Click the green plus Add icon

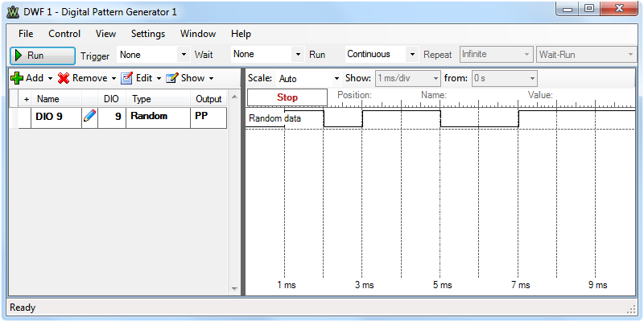click(x=17, y=78)
